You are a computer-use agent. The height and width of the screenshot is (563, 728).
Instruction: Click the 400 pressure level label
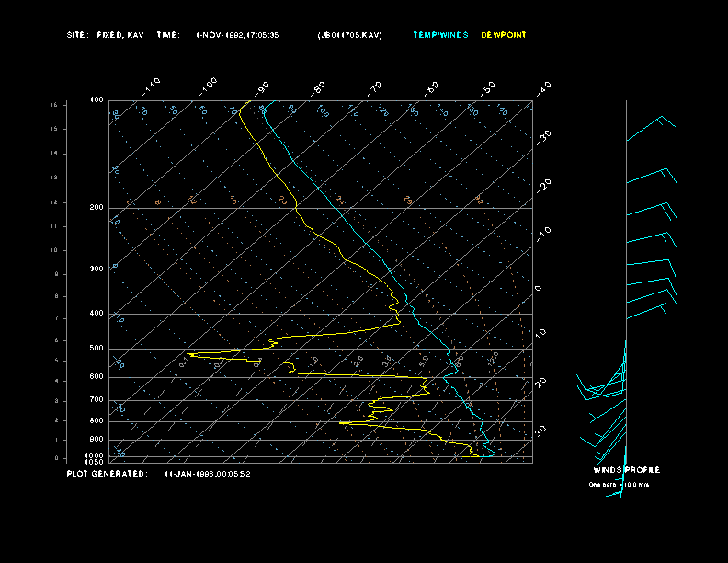click(x=97, y=313)
